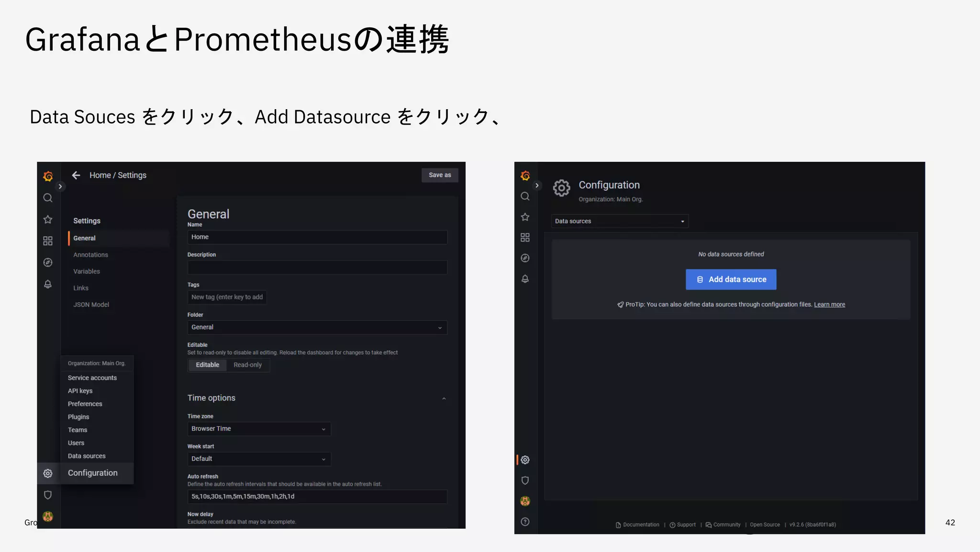Click Server admin shield icon in Settings window
Screen dimensions: 980x552
pos(48,495)
